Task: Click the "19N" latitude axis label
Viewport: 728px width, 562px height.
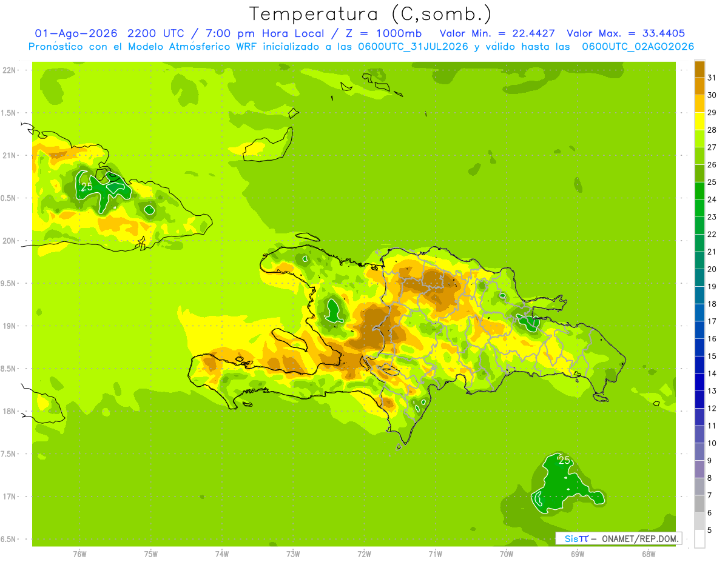Action: [9, 326]
